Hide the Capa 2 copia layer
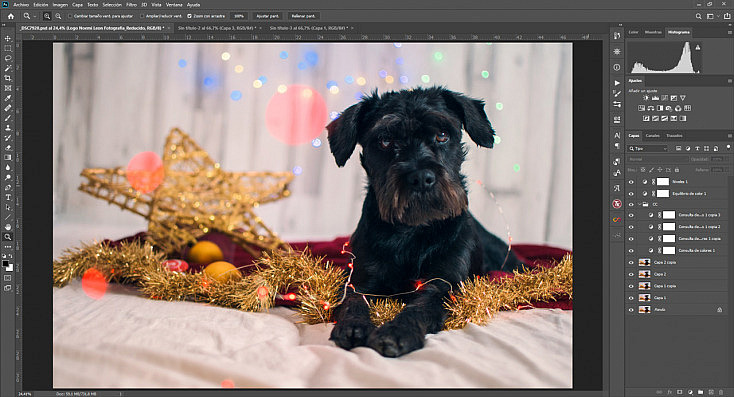 point(631,263)
